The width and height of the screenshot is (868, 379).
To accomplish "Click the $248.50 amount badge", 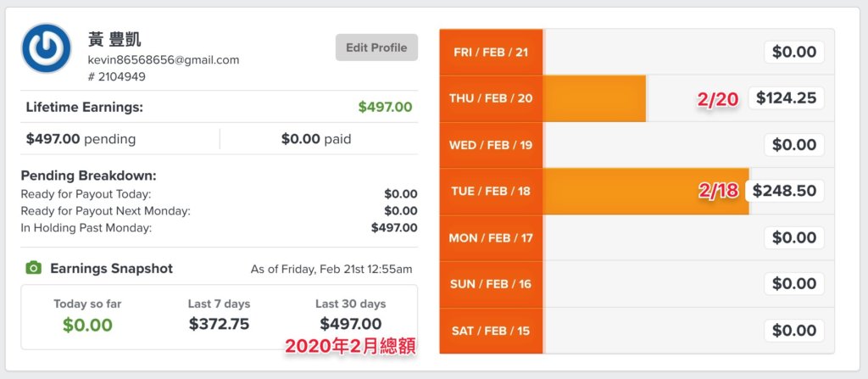I will [x=784, y=191].
